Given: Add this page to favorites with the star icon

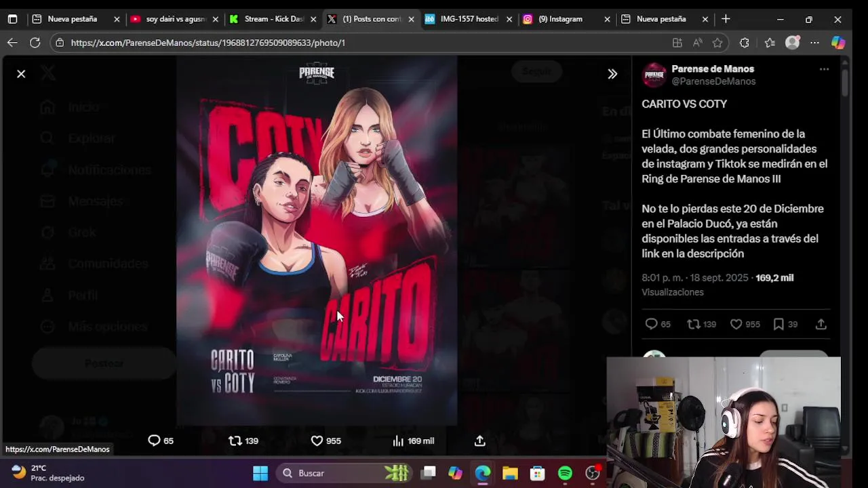Looking at the screenshot, I should pyautogui.click(x=717, y=43).
